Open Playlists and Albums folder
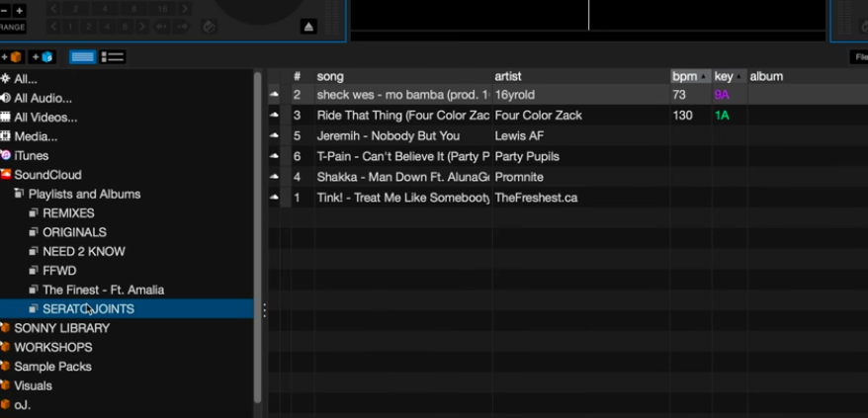The height and width of the screenshot is (418, 868). pyautogui.click(x=84, y=194)
